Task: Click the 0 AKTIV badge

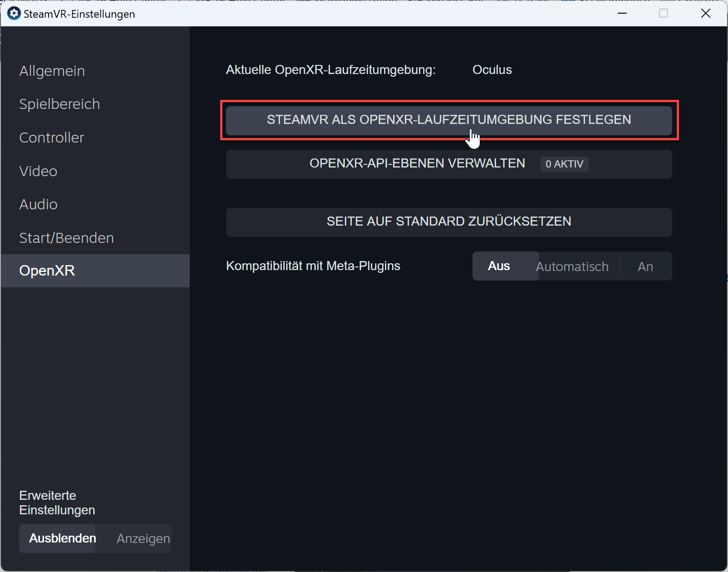Action: [564, 164]
